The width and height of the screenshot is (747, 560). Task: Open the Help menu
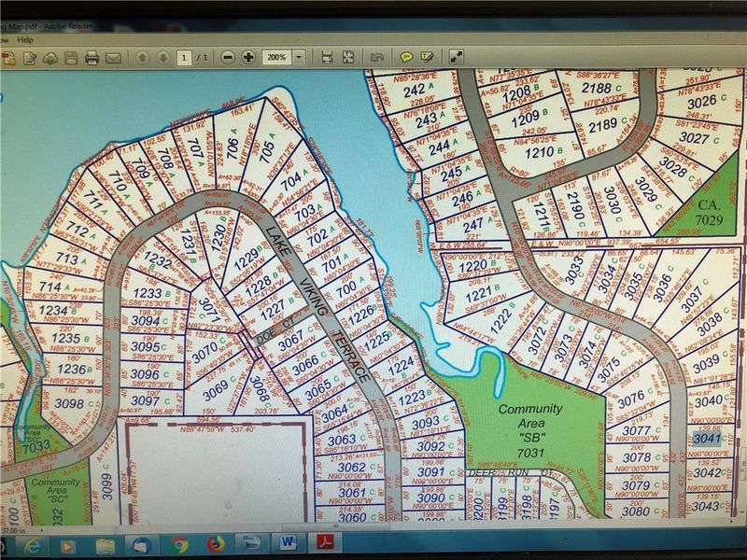25,40
